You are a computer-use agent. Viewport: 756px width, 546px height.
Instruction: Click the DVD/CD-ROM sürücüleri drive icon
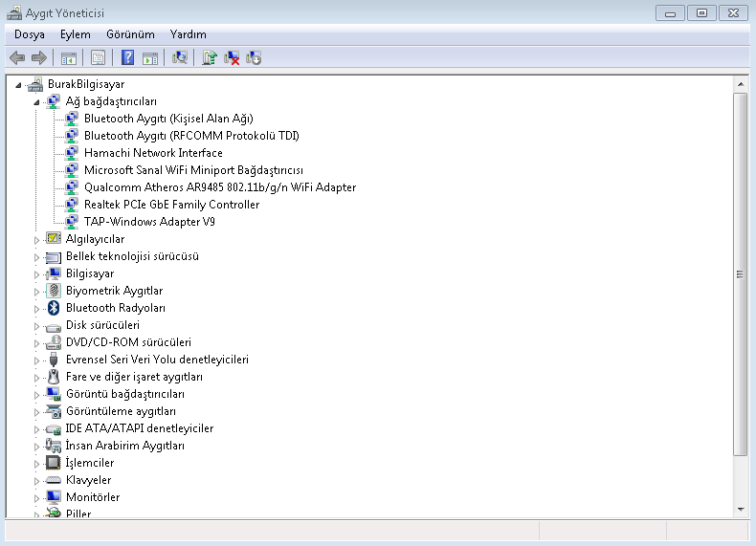click(54, 342)
